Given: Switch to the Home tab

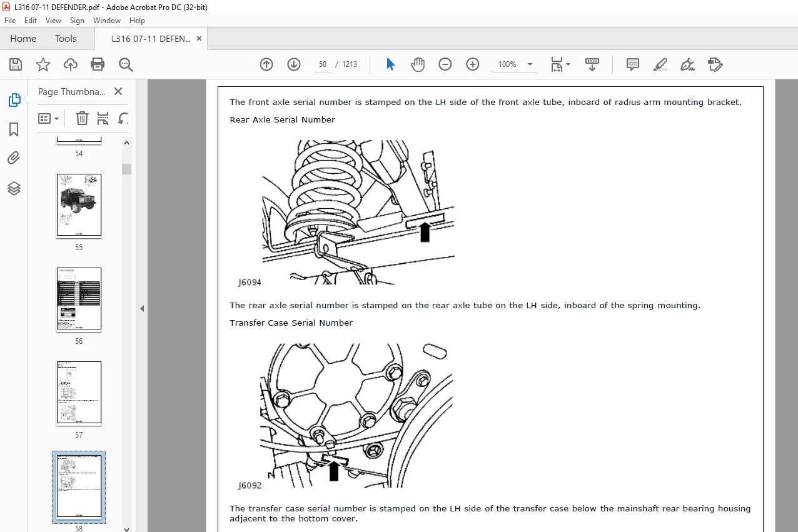Looking at the screenshot, I should (x=23, y=39).
